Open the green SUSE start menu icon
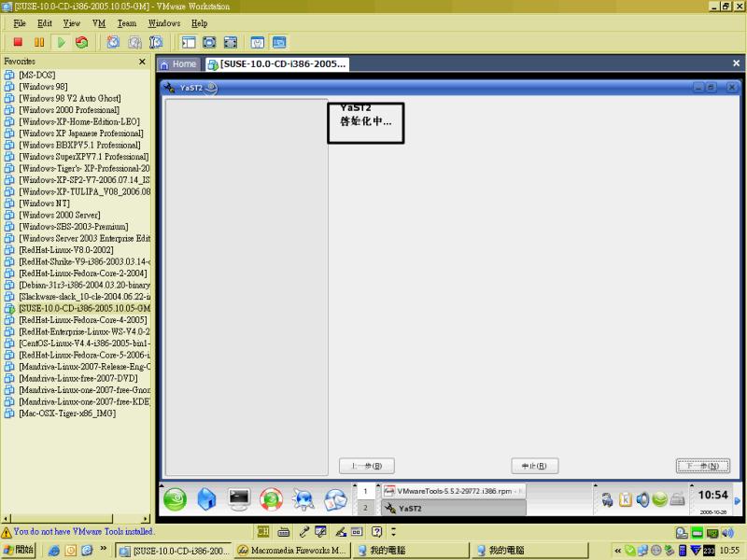The image size is (747, 560). 175,499
